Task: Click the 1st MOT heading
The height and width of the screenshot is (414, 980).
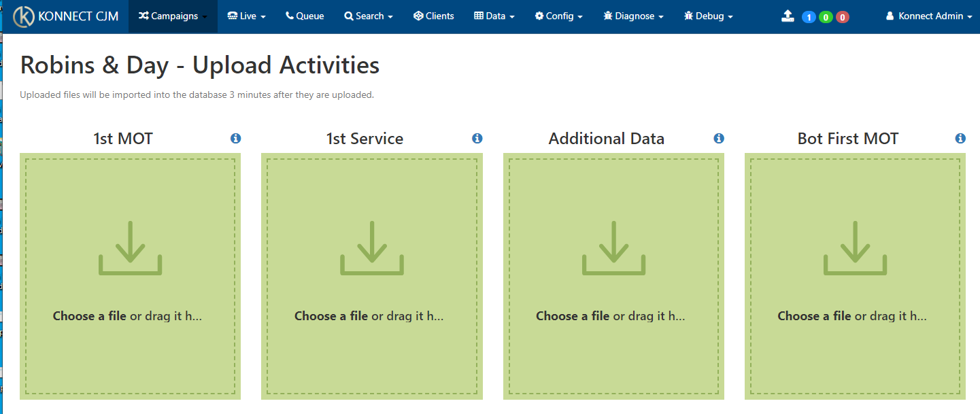Action: [x=123, y=139]
